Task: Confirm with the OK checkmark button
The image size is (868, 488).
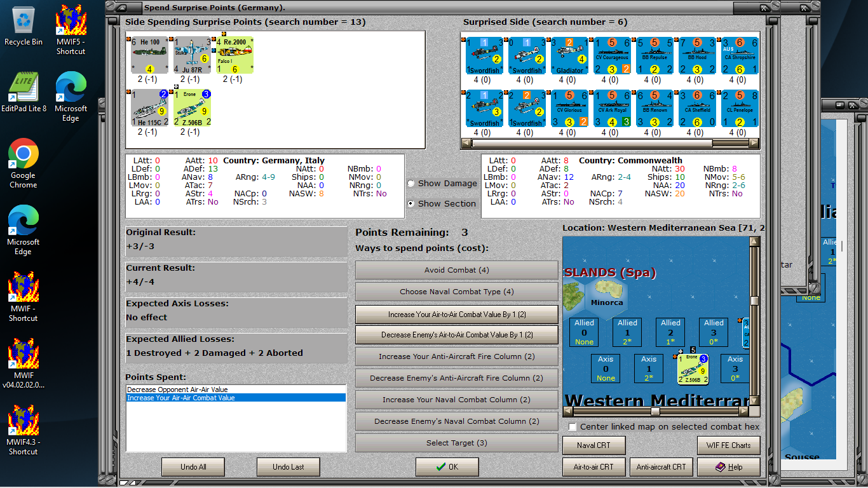Action: 447,467
